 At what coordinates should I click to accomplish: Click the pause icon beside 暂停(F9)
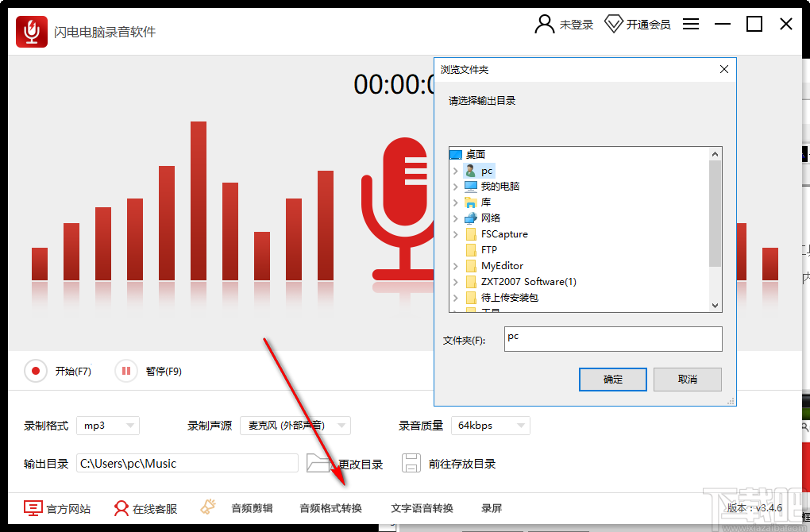point(125,370)
